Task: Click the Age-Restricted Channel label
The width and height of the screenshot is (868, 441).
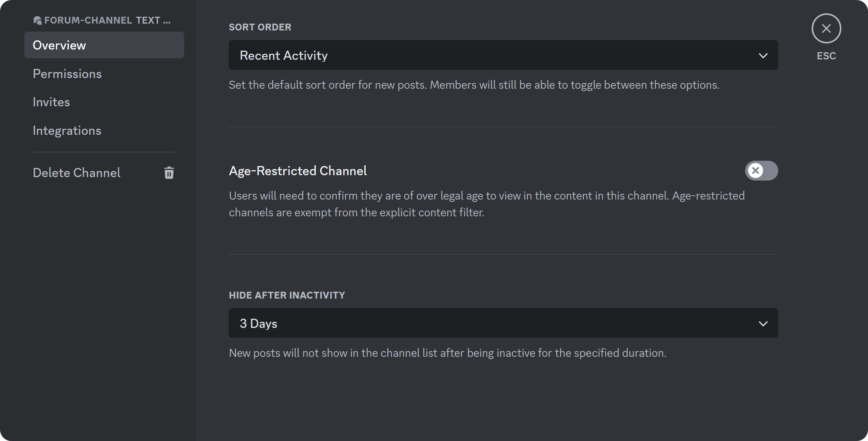Action: (298, 170)
